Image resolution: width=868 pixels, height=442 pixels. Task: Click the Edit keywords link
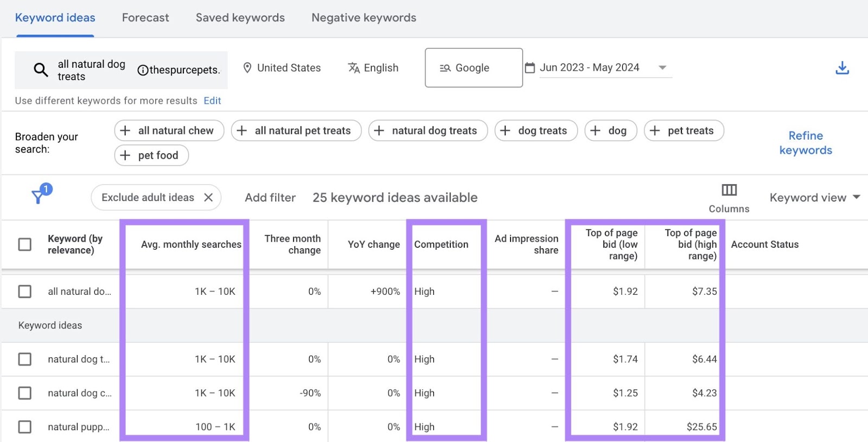tap(212, 101)
